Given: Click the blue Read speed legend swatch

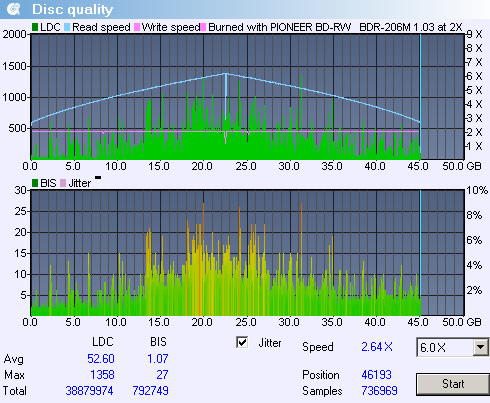Looking at the screenshot, I should point(67,27).
